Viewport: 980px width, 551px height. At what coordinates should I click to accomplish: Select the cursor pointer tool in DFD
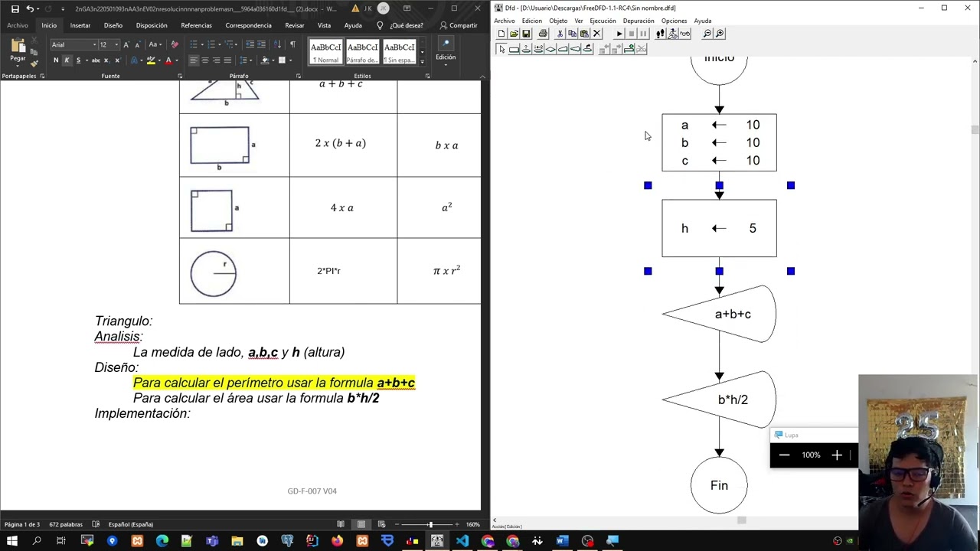(501, 49)
